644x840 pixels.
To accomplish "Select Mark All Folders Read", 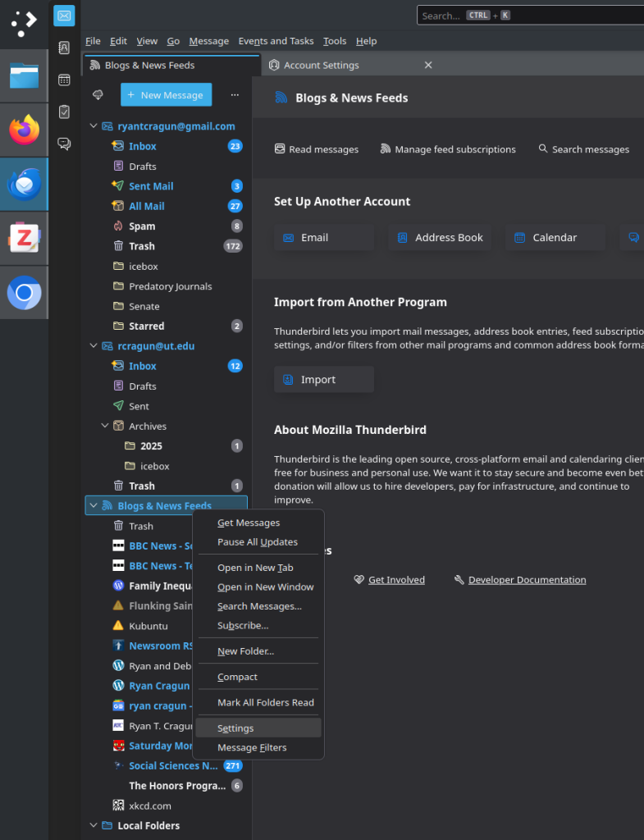I will pyautogui.click(x=265, y=702).
